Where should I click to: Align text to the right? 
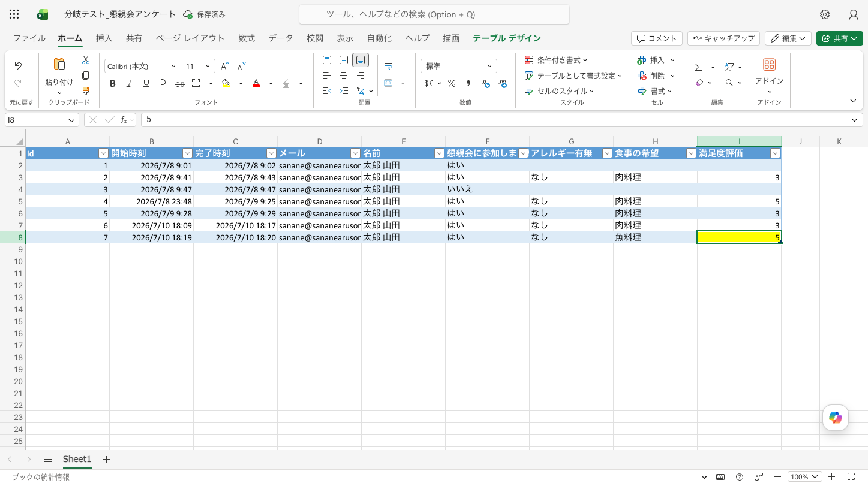361,76
